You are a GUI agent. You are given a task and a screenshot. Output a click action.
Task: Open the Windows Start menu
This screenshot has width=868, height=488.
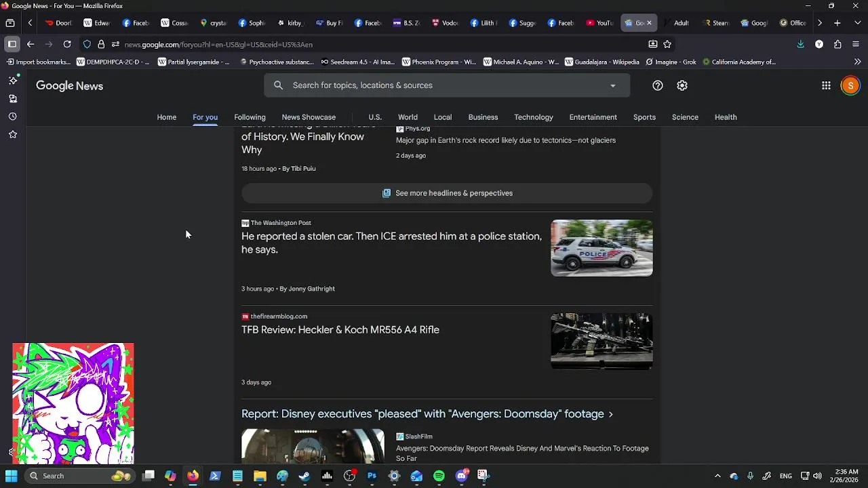click(12, 476)
